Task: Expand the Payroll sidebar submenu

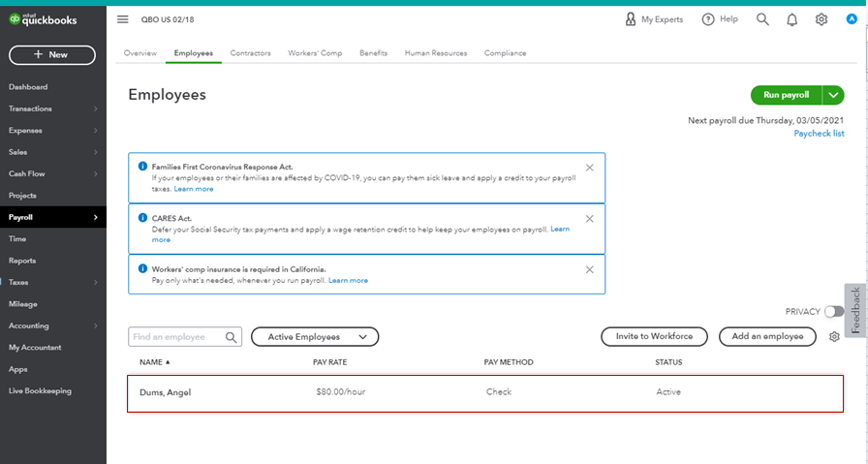Action: tap(96, 217)
